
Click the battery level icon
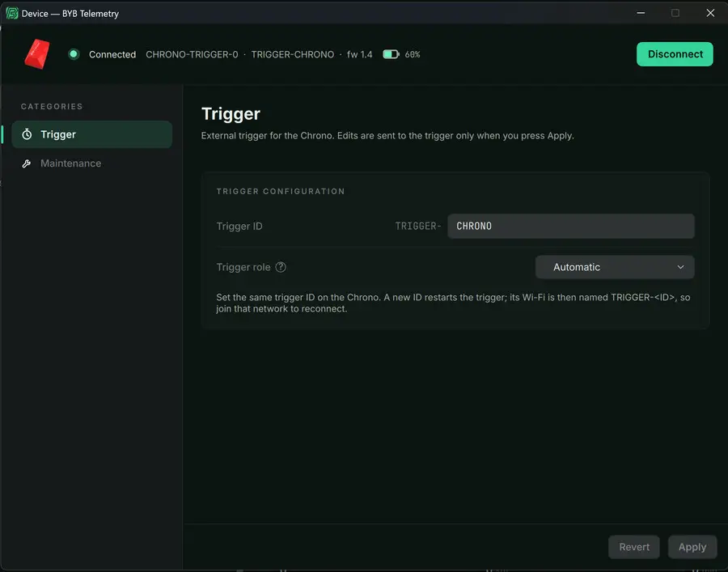pyautogui.click(x=391, y=54)
